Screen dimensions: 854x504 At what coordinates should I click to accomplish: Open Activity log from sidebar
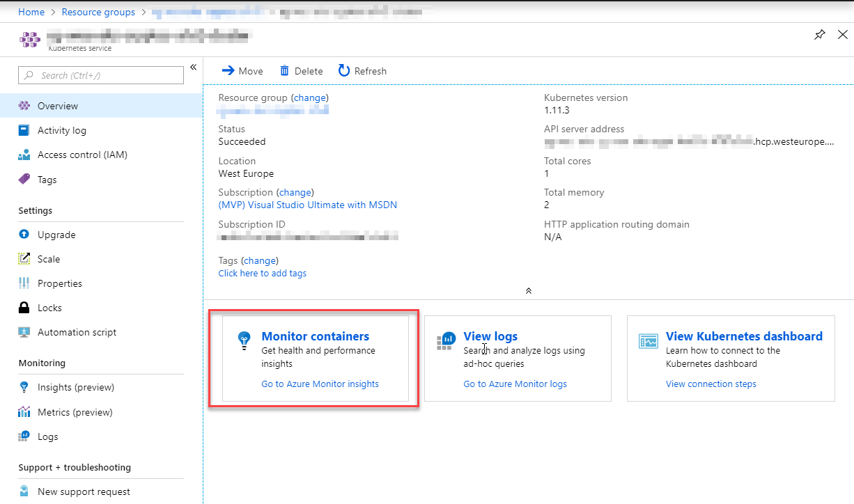point(62,130)
